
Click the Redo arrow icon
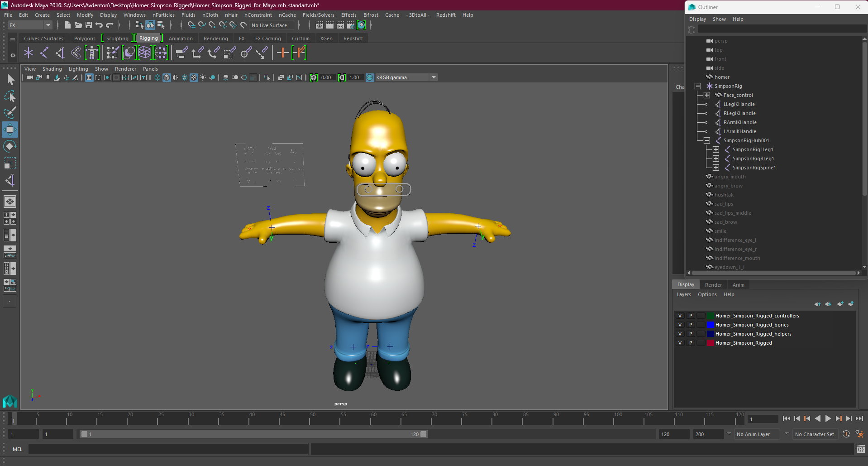[110, 25]
